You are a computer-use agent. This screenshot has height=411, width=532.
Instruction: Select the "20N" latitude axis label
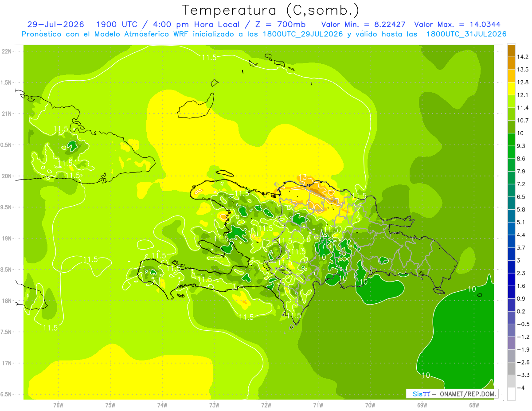click(x=7, y=176)
